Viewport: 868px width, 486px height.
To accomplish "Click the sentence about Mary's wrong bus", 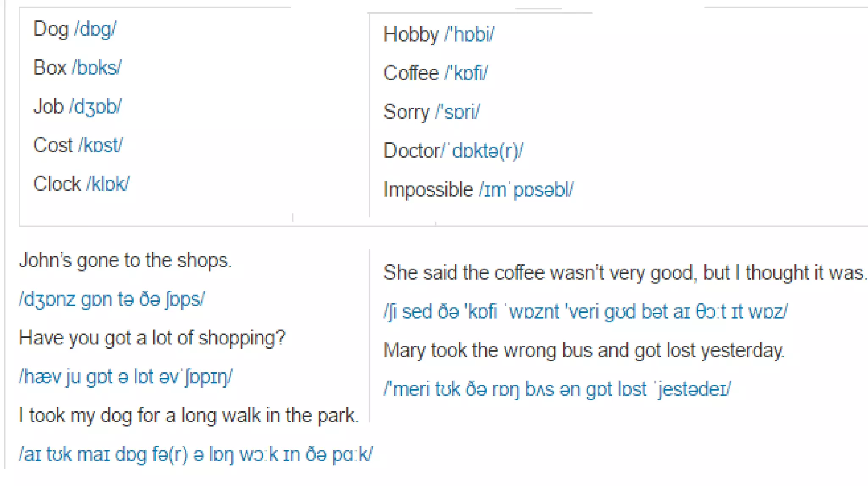I will [584, 351].
